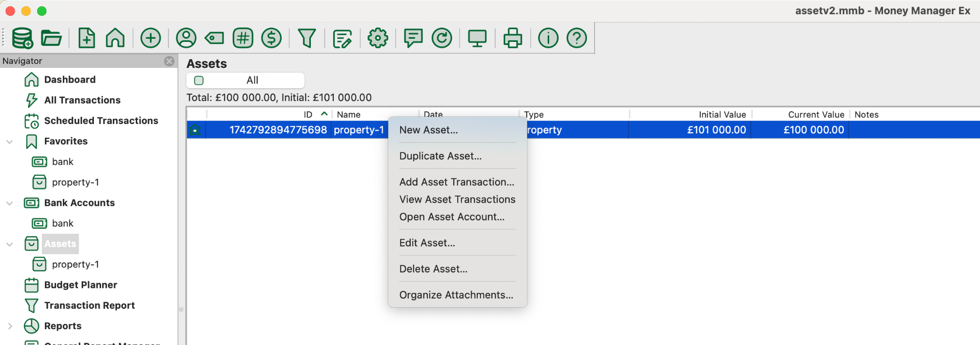Screen dimensions: 980x345
Task: Click the New Transaction plus icon
Action: [151, 38]
